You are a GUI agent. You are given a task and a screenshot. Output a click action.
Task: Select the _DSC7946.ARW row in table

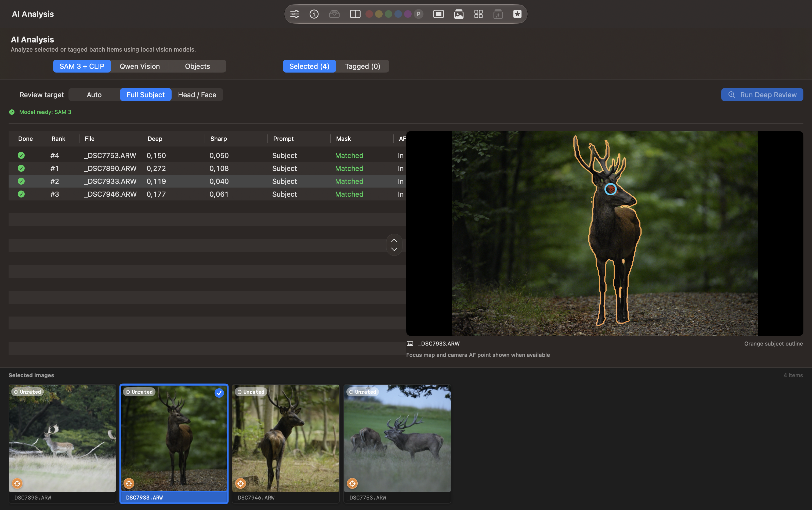pyautogui.click(x=207, y=194)
